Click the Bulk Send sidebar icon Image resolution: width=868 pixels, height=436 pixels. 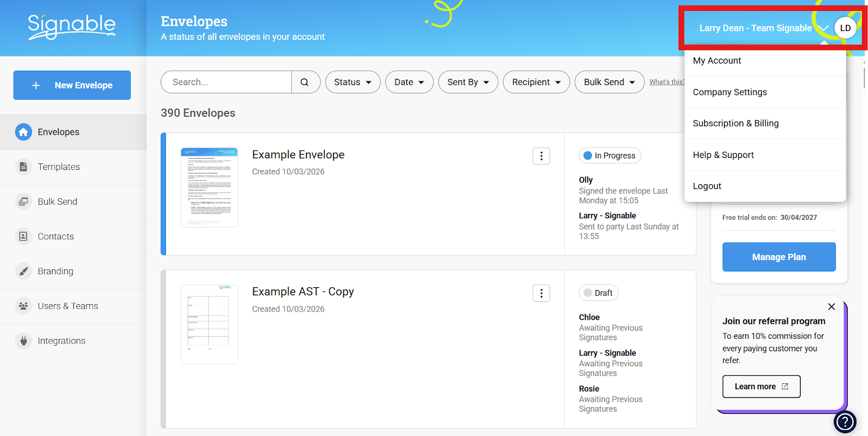(23, 201)
